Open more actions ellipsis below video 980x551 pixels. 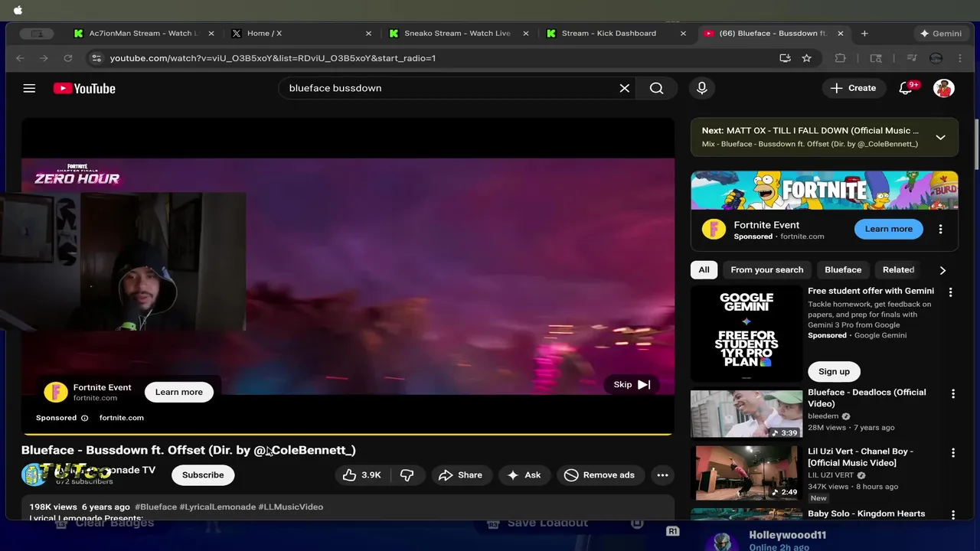(663, 475)
